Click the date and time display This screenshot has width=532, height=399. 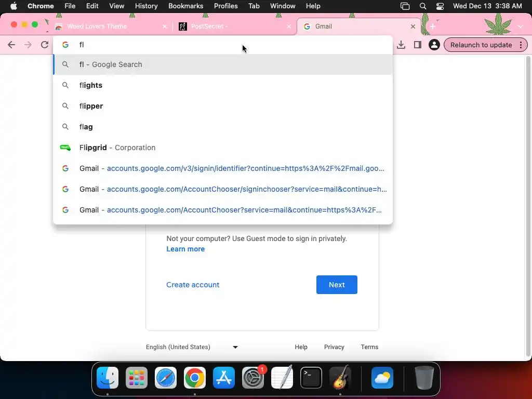tap(487, 6)
